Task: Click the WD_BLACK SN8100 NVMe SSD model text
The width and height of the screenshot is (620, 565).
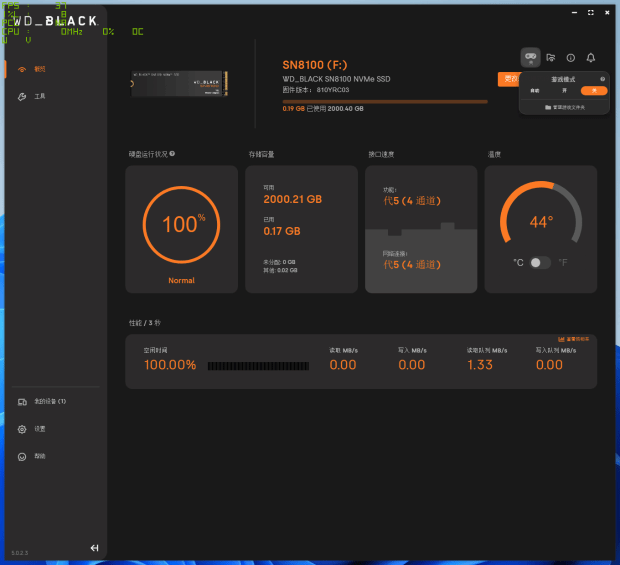Action: pyautogui.click(x=336, y=79)
